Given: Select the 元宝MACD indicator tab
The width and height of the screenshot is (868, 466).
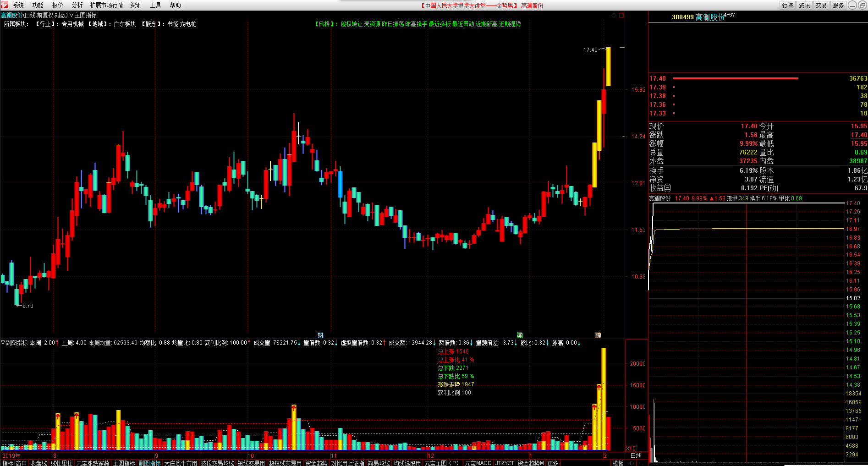Looking at the screenshot, I should tap(478, 463).
